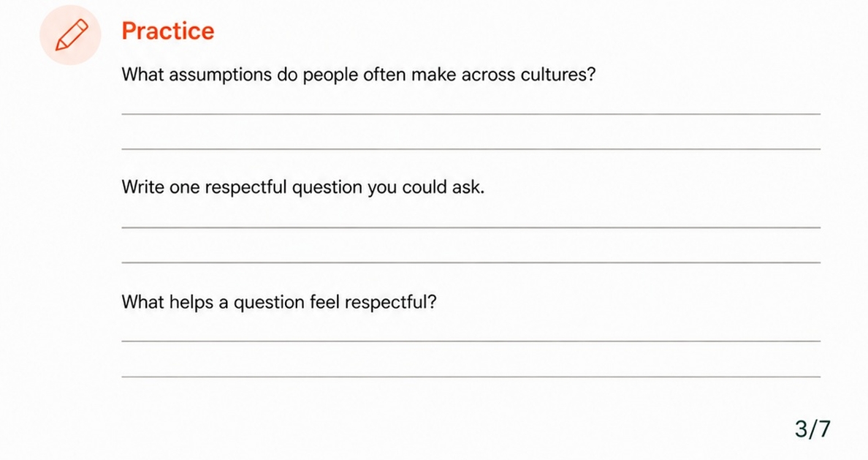
Task: Click the 3/7 page indicator
Action: [x=812, y=429]
